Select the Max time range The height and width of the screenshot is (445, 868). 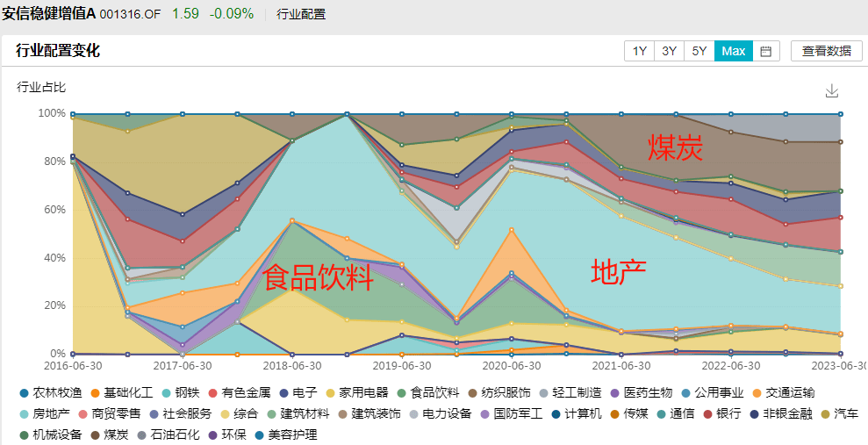pos(733,51)
